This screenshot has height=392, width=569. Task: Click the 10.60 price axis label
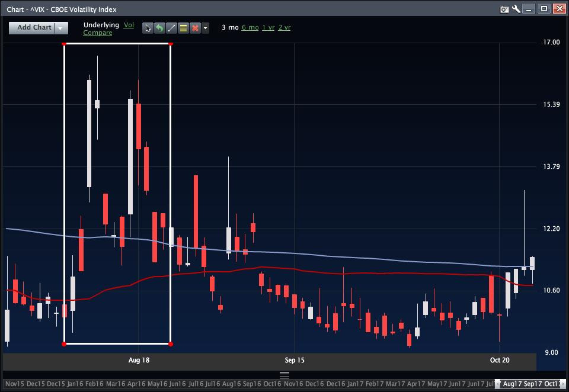pos(551,290)
